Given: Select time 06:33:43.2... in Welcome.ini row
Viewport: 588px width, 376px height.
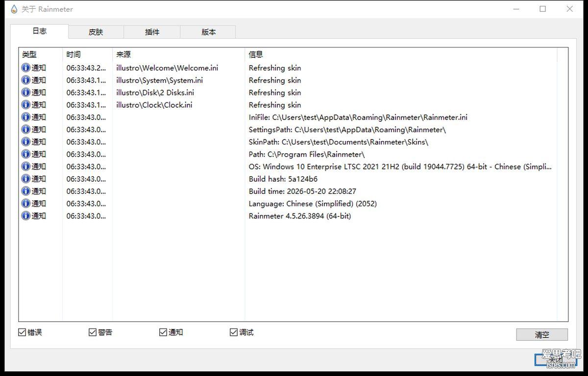Looking at the screenshot, I should click(x=86, y=68).
